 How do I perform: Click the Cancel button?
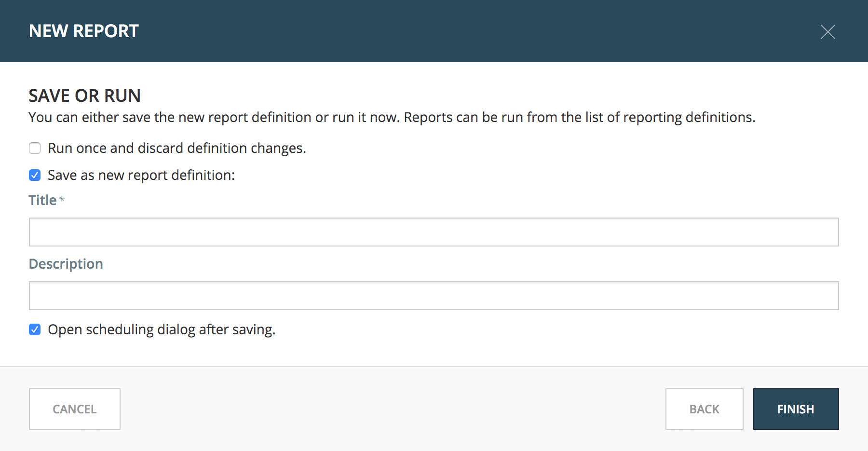tap(75, 409)
